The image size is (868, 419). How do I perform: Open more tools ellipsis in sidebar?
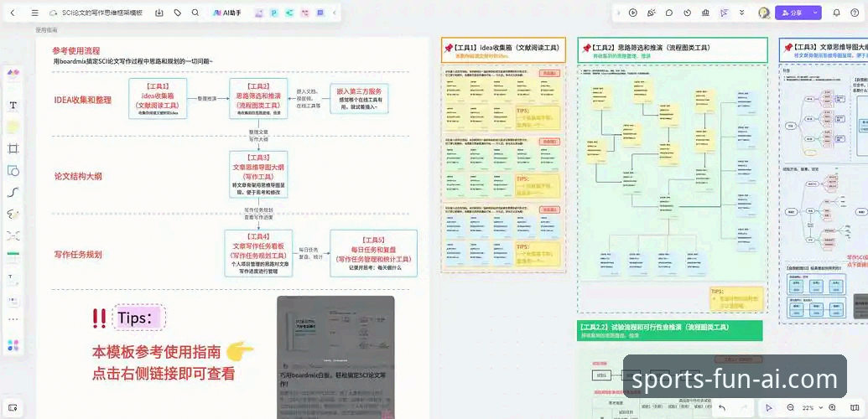(x=13, y=319)
